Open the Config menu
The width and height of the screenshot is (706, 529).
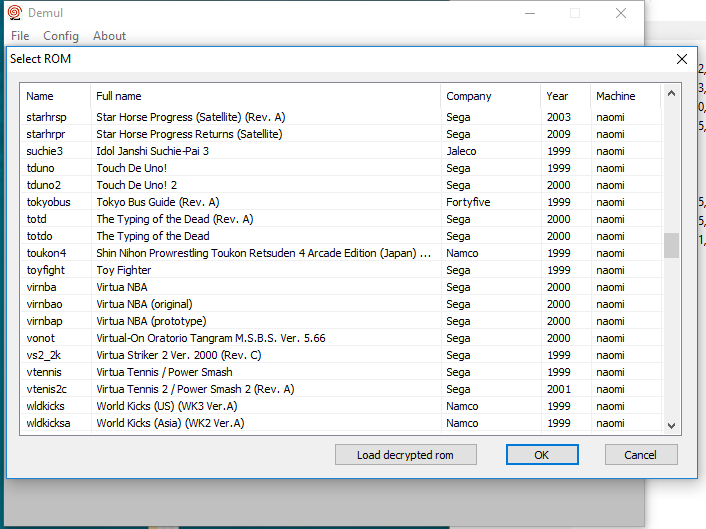pyautogui.click(x=61, y=36)
